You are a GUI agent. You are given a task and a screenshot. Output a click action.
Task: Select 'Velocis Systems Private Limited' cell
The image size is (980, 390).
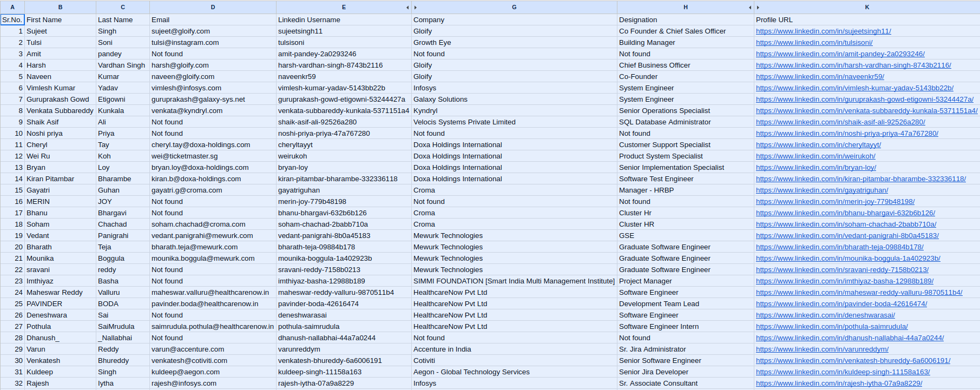pyautogui.click(x=514, y=122)
